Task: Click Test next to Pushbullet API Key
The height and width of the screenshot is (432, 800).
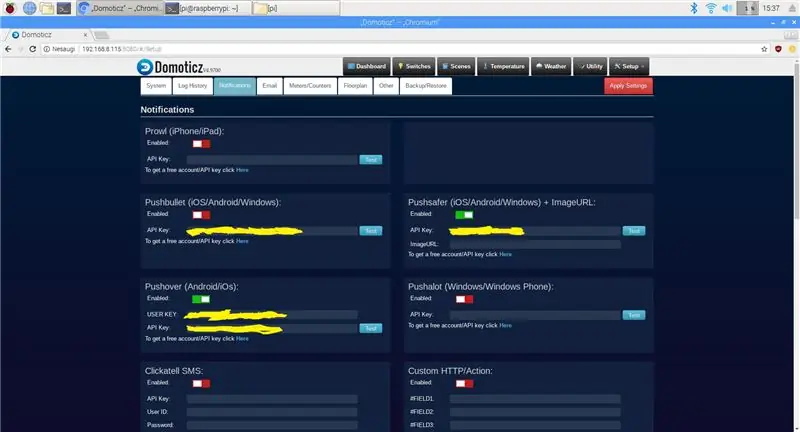Action: click(371, 231)
